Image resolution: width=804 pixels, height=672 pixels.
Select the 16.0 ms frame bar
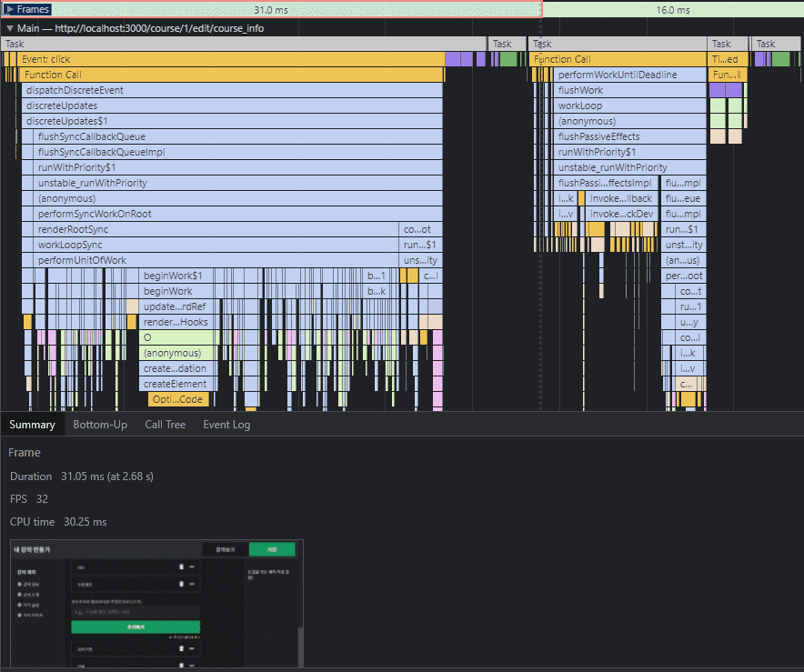pos(672,9)
